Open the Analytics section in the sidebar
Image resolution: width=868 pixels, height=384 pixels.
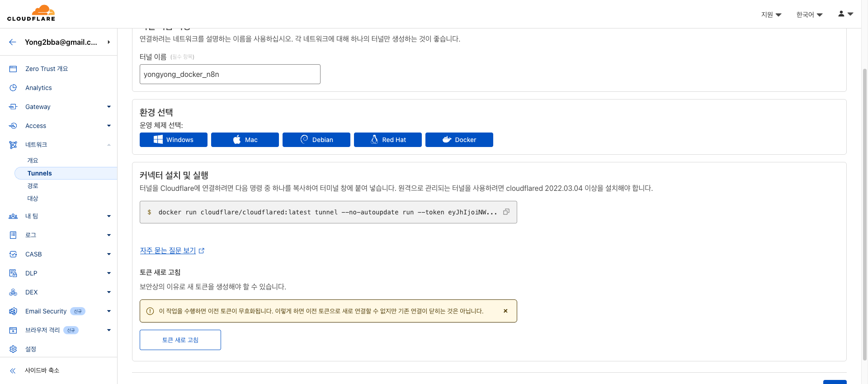pyautogui.click(x=38, y=88)
